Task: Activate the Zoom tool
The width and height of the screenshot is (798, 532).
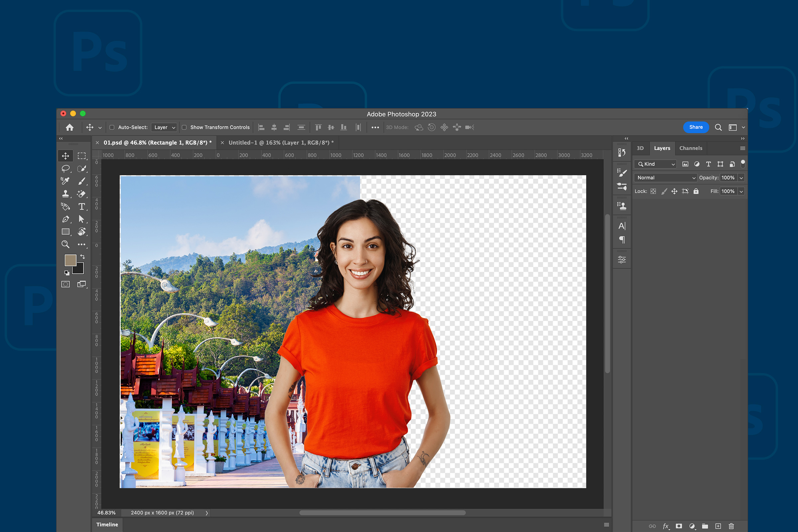Action: click(66, 245)
